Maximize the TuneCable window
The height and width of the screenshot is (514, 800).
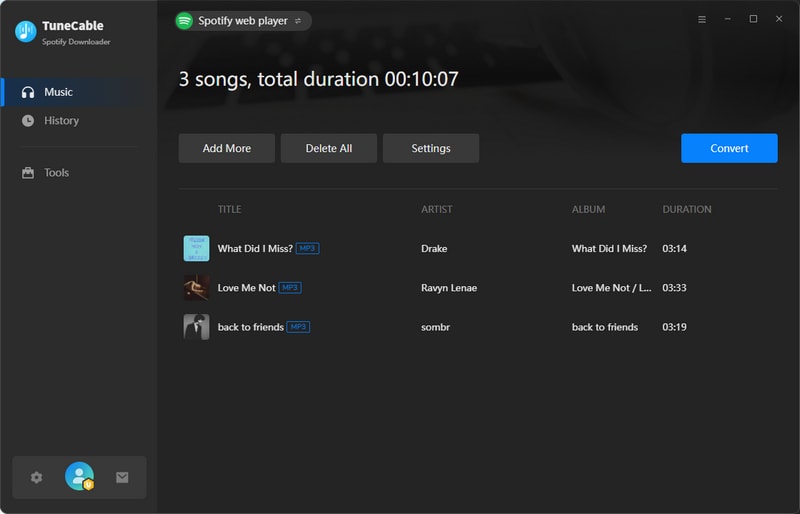(753, 19)
